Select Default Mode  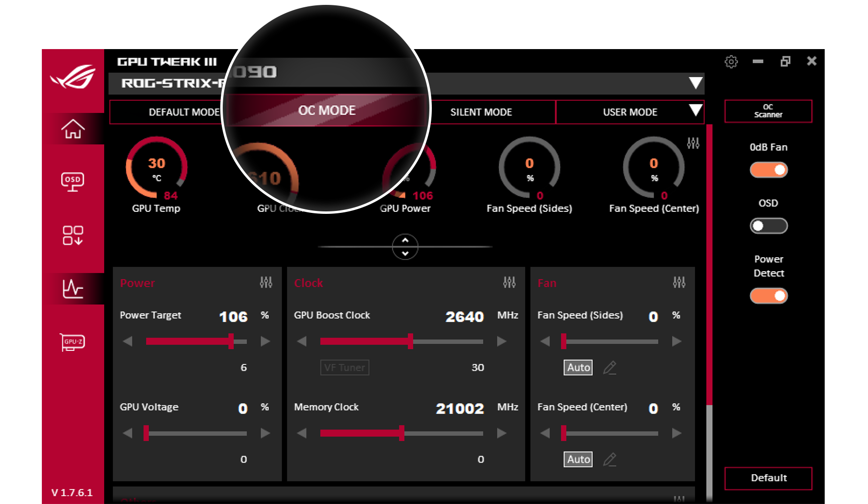[x=184, y=112]
